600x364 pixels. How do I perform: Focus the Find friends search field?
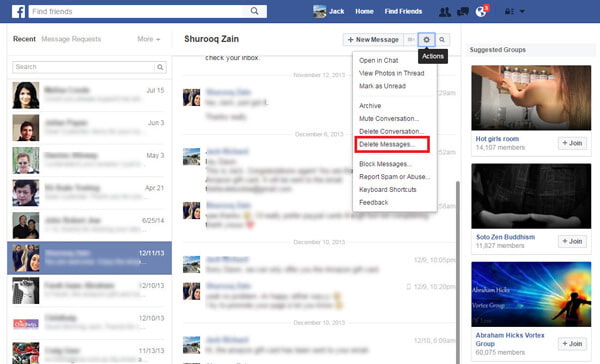(136, 11)
